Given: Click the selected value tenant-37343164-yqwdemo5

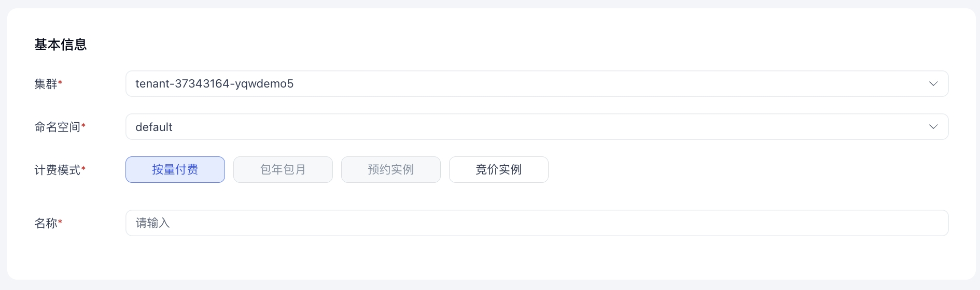Looking at the screenshot, I should click(214, 84).
